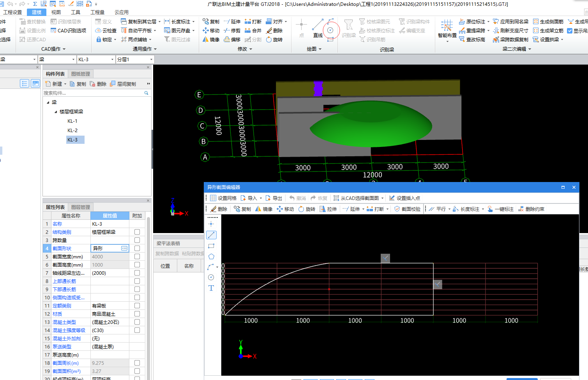
Task: Select the 直线 line drawing tool in ribbon
Action: [318, 28]
